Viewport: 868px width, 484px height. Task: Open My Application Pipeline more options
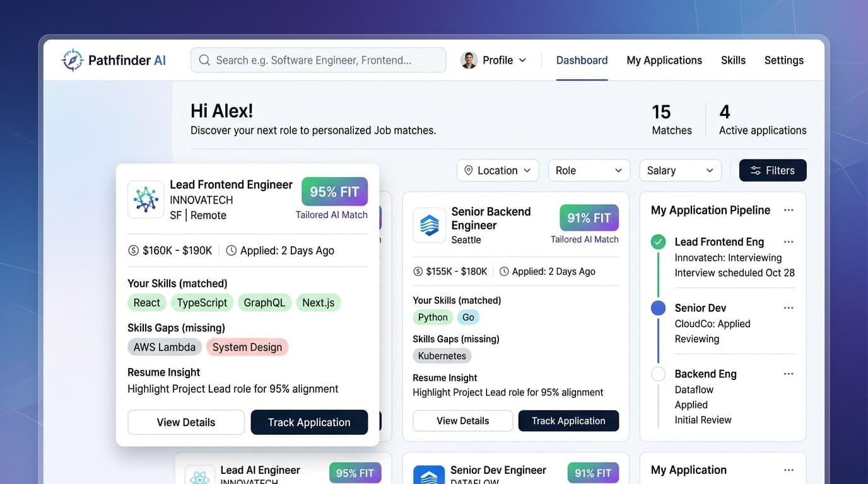pos(789,210)
